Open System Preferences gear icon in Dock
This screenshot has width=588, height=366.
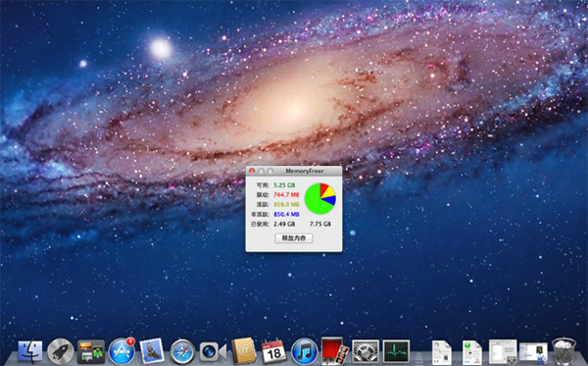click(x=366, y=351)
